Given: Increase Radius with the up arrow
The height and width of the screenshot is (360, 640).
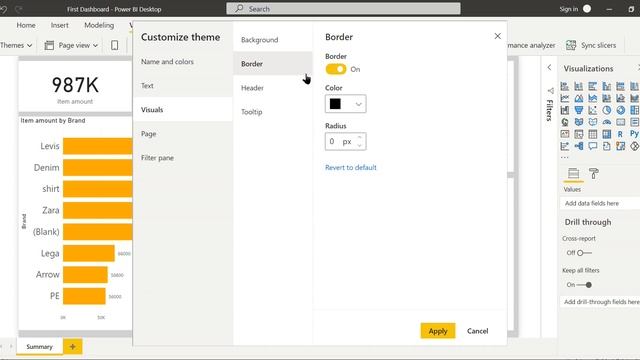Looking at the screenshot, I should 359,138.
